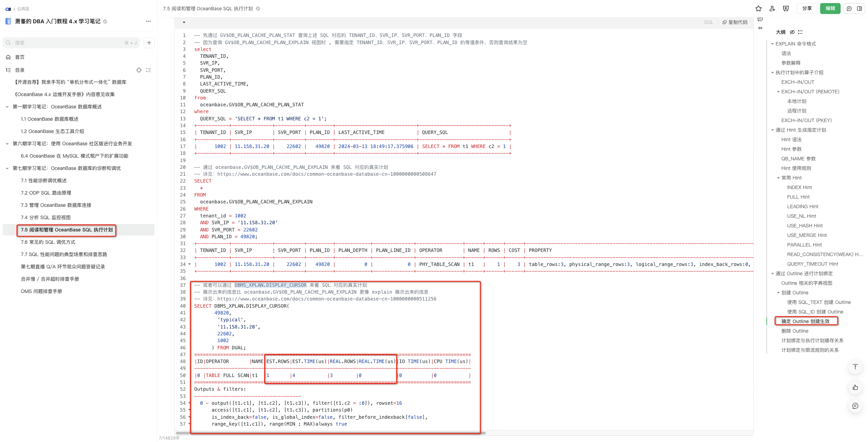Click the home icon for 首页
Viewport: 868px width, 442px height.
point(8,57)
